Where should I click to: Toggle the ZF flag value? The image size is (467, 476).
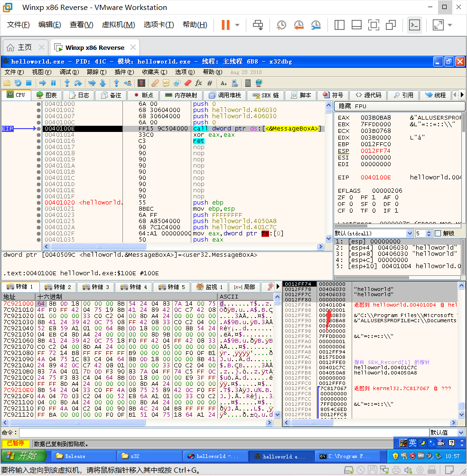pyautogui.click(x=351, y=197)
